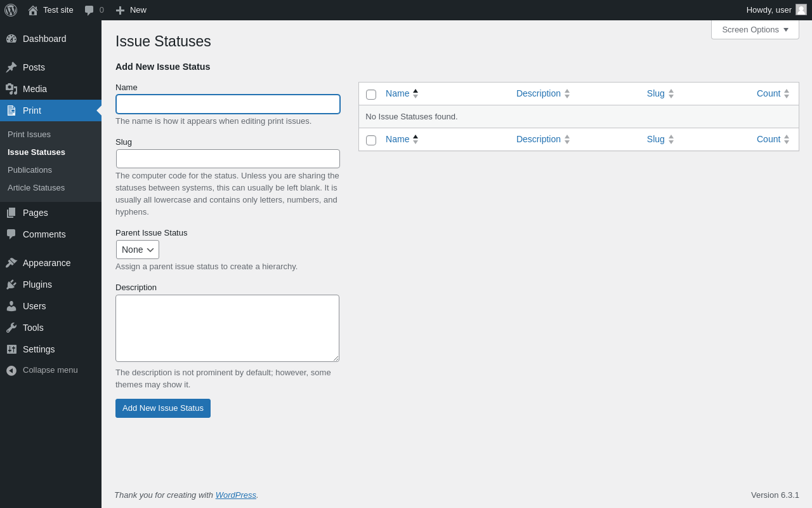The height and width of the screenshot is (508, 812).
Task: Click the Settings sliders icon
Action: coord(11,349)
